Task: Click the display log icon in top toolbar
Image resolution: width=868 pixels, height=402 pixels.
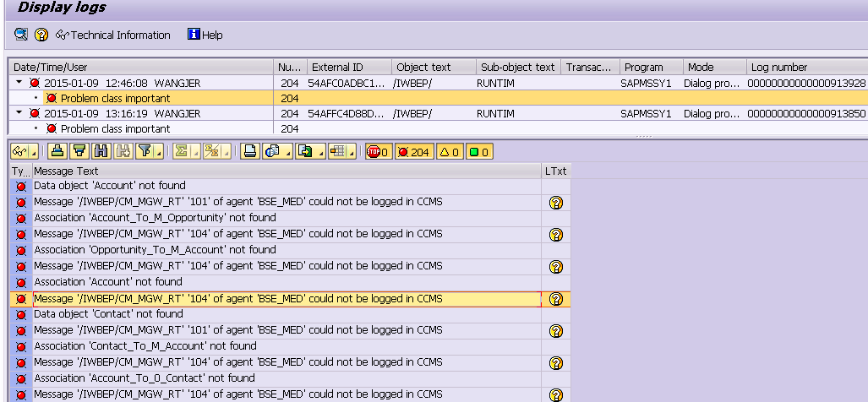Action: [x=21, y=35]
